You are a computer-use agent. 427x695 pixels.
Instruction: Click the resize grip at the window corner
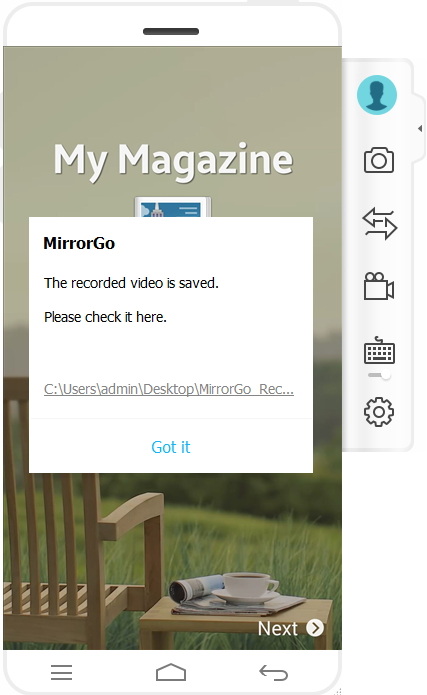338,691
